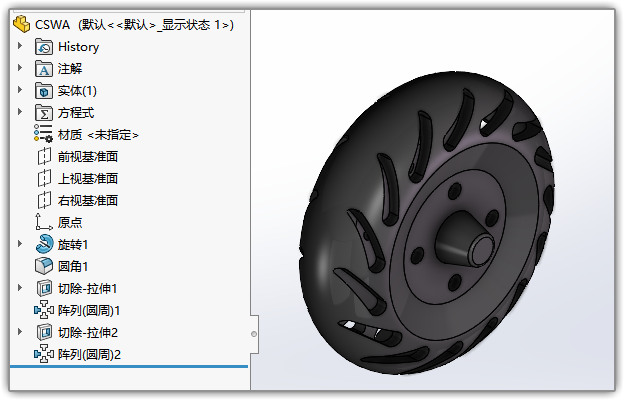This screenshot has width=624, height=400.
Task: Select the History folder icon
Action: tap(44, 47)
